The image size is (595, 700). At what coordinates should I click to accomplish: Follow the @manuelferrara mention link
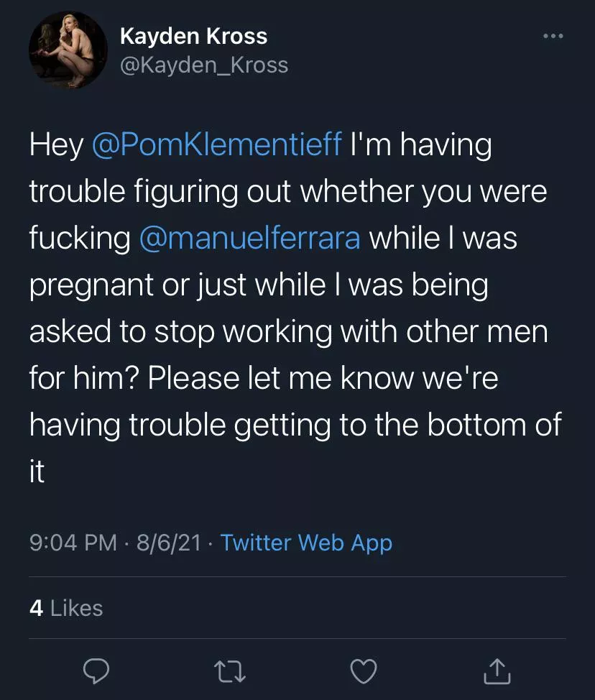(249, 239)
